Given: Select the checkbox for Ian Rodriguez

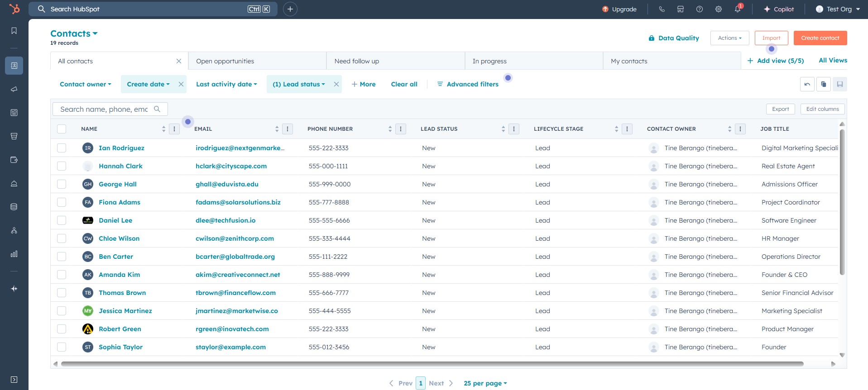Looking at the screenshot, I should 62,148.
